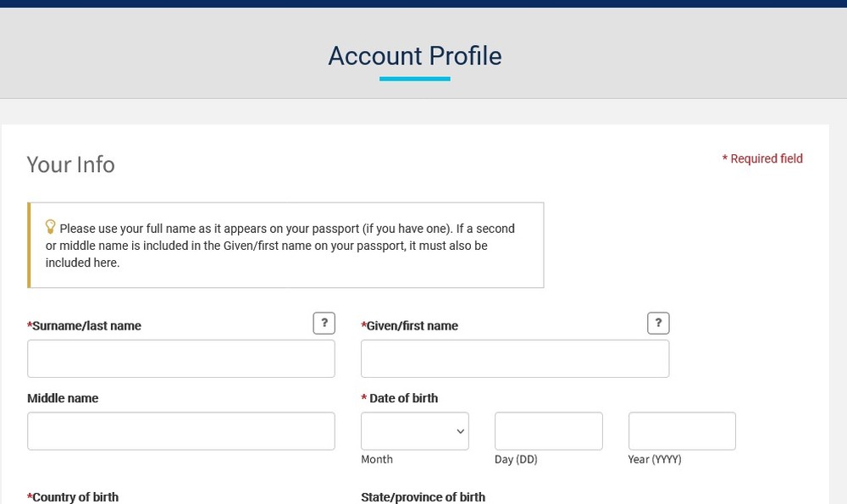Focus the Given/first name text field
The width and height of the screenshot is (847, 504).
(515, 358)
